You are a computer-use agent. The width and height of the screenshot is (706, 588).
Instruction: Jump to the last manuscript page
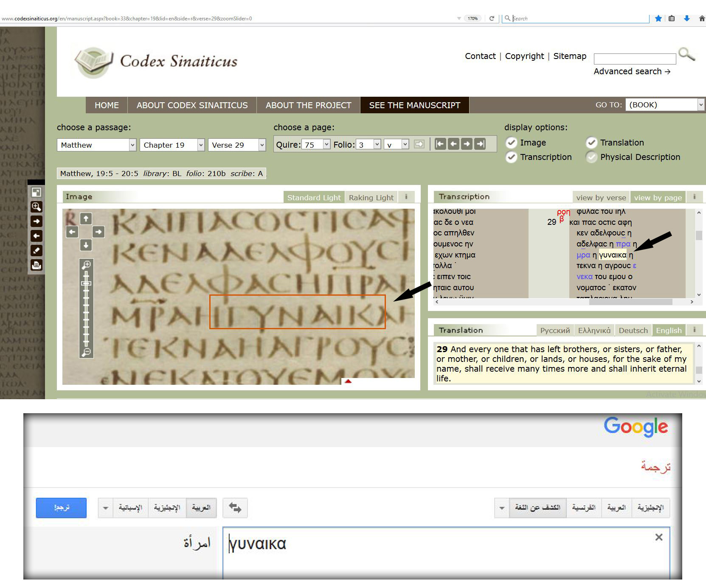(x=480, y=144)
